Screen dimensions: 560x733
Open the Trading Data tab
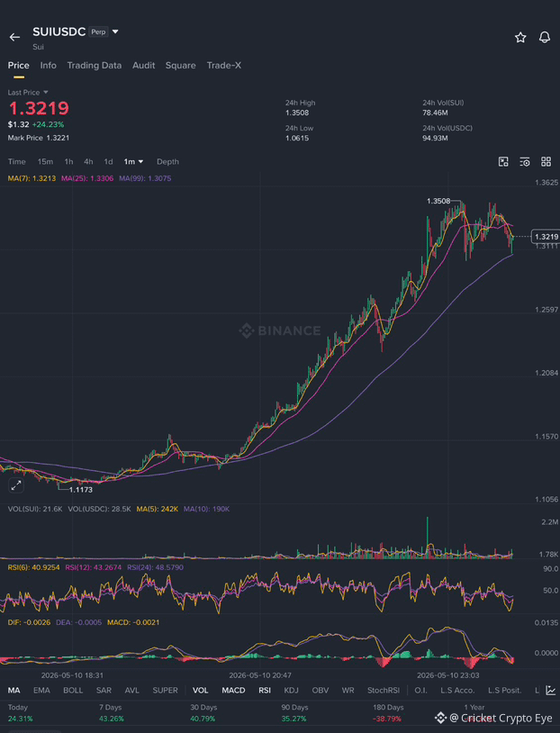[94, 66]
